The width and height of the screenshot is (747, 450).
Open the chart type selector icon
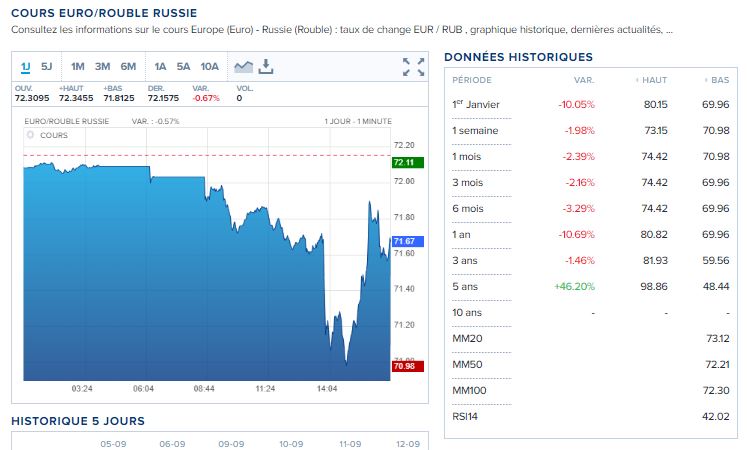click(243, 67)
